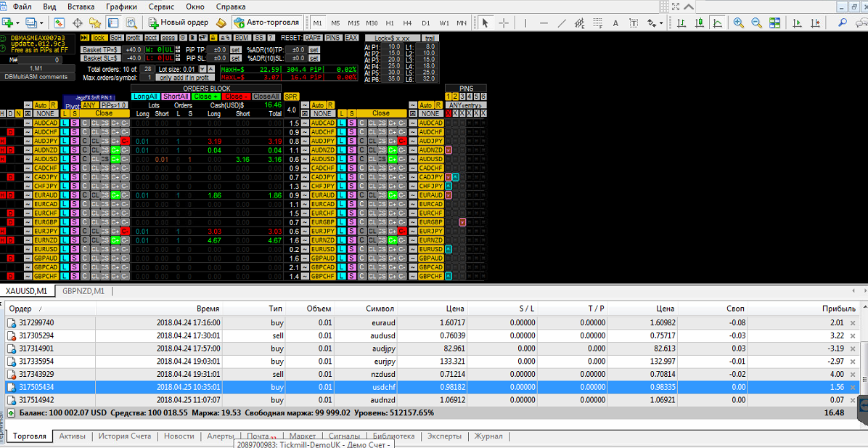Image resolution: width=868 pixels, height=448 pixels.
Task: Switch to bar chart mode
Action: click(681, 23)
